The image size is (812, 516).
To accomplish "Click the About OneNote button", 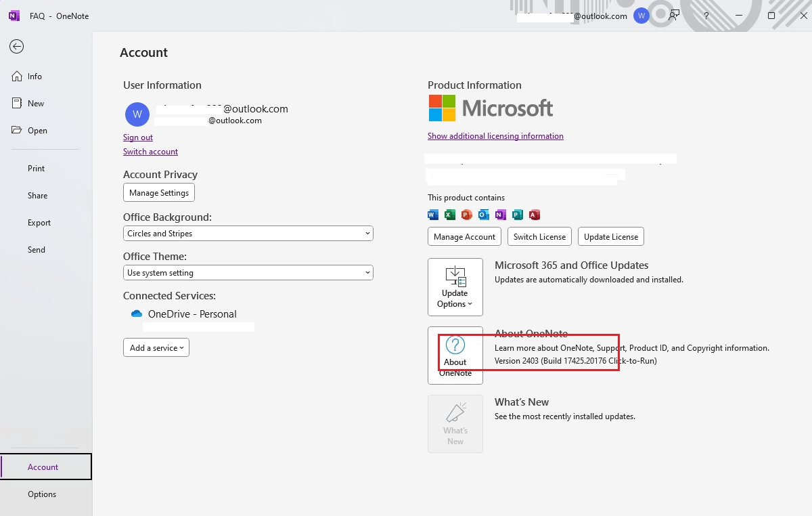I will (x=455, y=356).
